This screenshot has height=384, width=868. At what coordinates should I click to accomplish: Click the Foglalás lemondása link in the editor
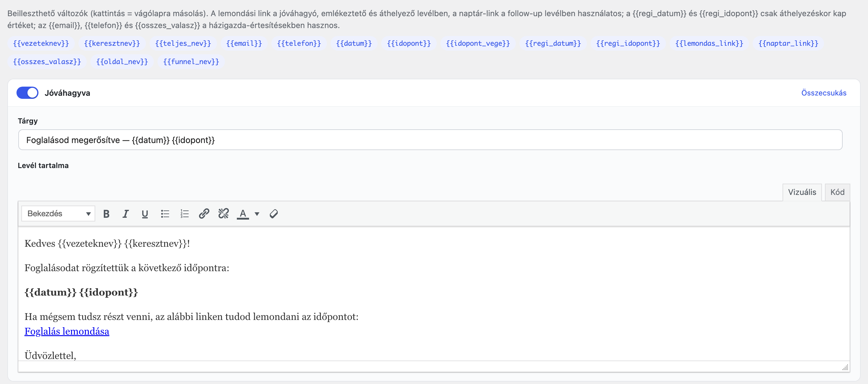pos(67,331)
